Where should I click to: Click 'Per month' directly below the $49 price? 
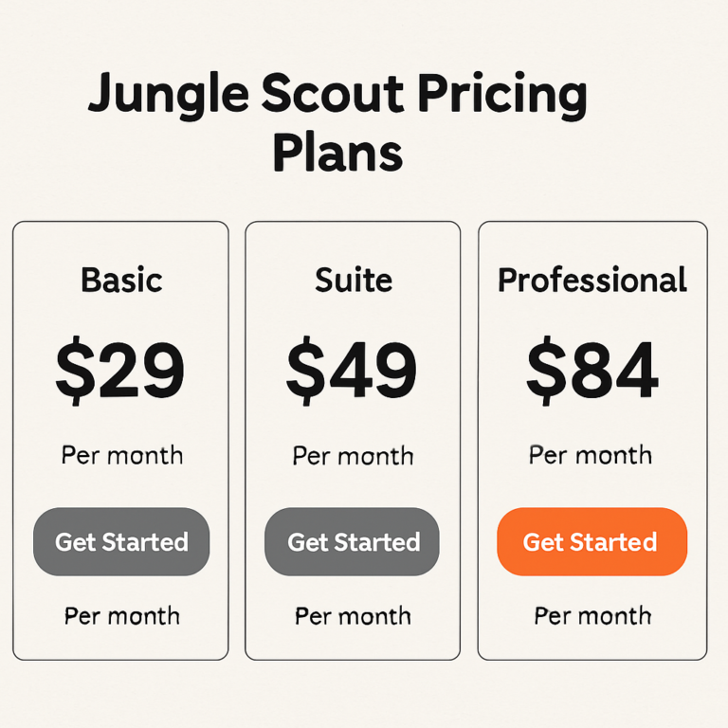point(353,456)
